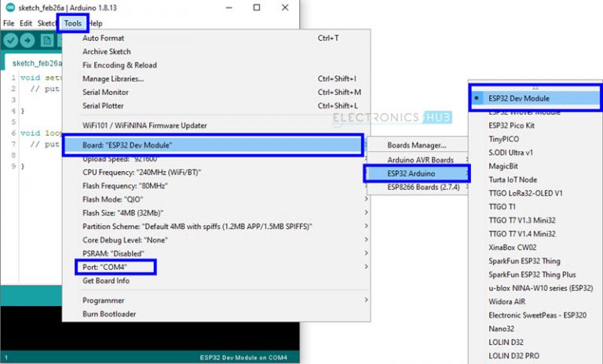The width and height of the screenshot is (603, 364).
Task: Open the Edit menu
Action: click(26, 24)
